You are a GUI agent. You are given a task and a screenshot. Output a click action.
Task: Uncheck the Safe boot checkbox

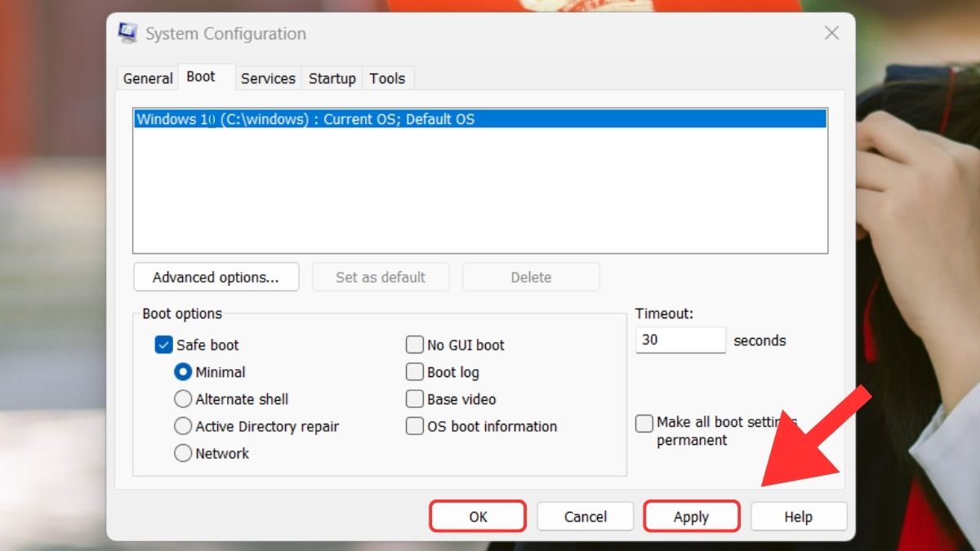click(x=163, y=344)
